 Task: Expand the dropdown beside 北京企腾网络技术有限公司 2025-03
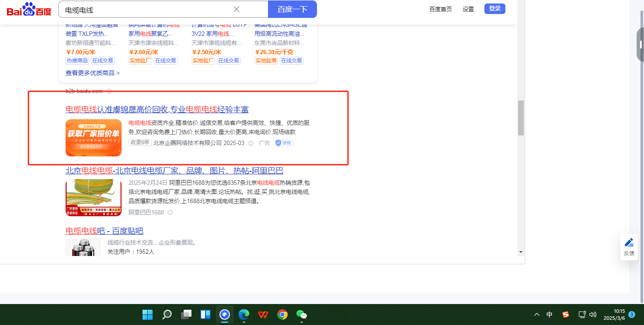pyautogui.click(x=251, y=143)
